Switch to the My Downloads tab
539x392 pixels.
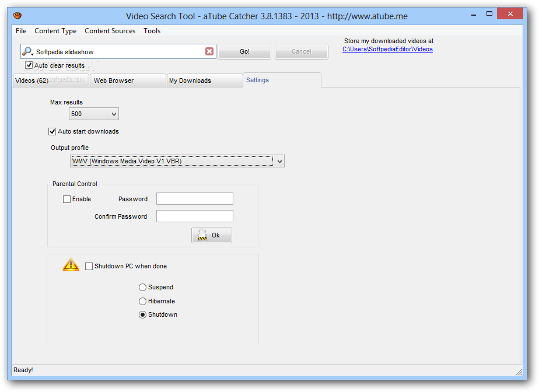click(205, 80)
